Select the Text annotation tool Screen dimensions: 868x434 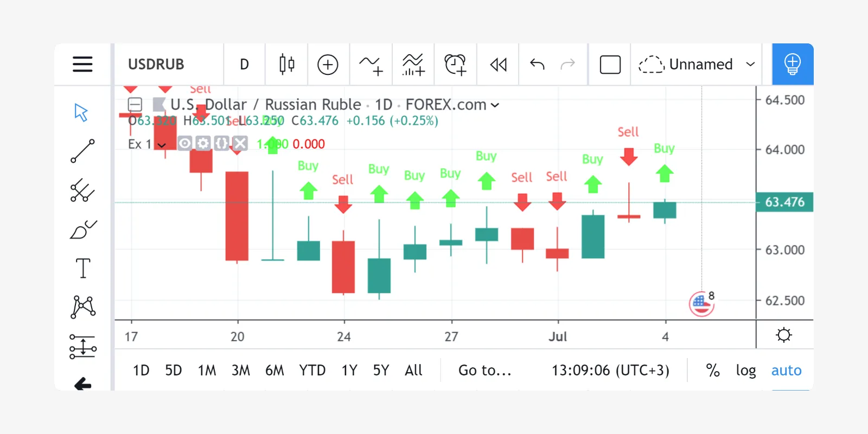click(82, 268)
